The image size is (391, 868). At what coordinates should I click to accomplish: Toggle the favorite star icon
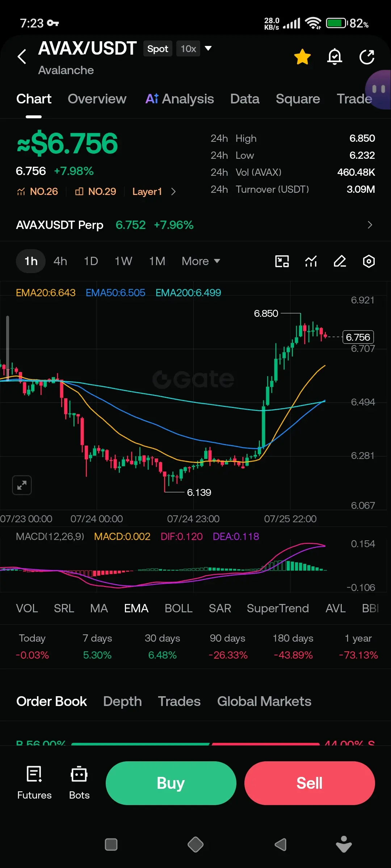coord(302,57)
